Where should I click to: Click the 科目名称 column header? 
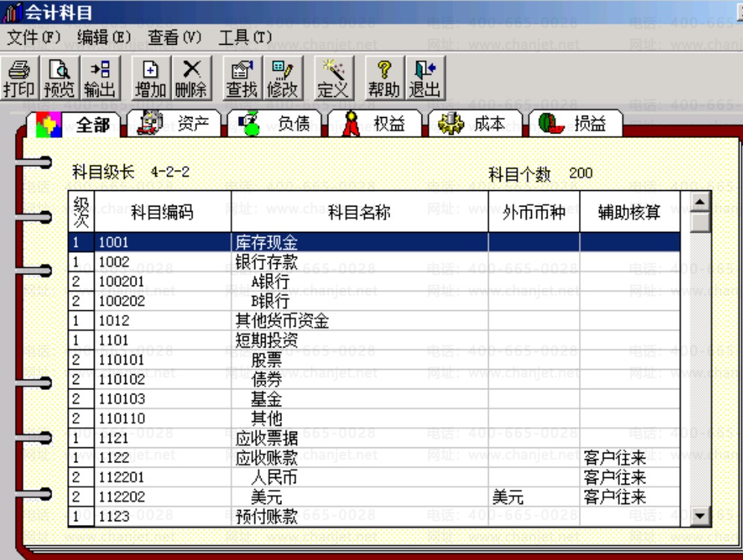point(360,212)
